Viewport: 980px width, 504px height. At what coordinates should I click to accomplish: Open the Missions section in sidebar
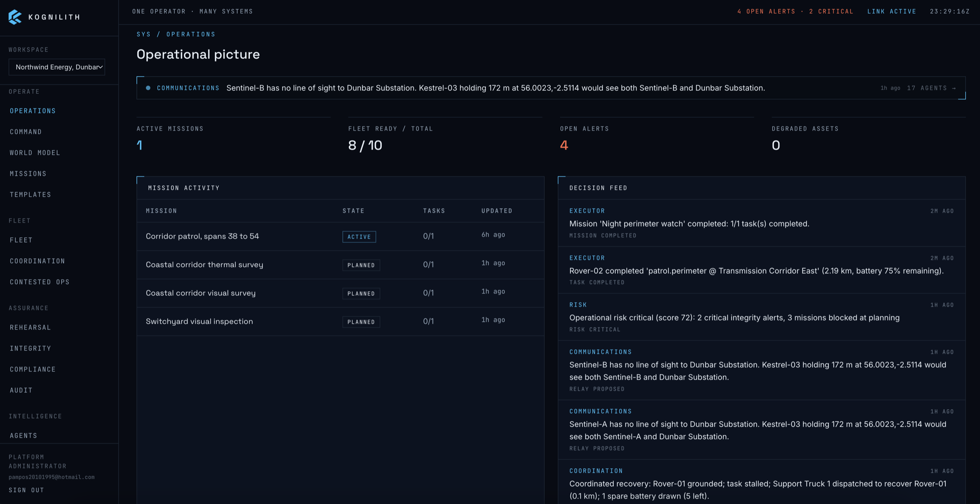28,174
